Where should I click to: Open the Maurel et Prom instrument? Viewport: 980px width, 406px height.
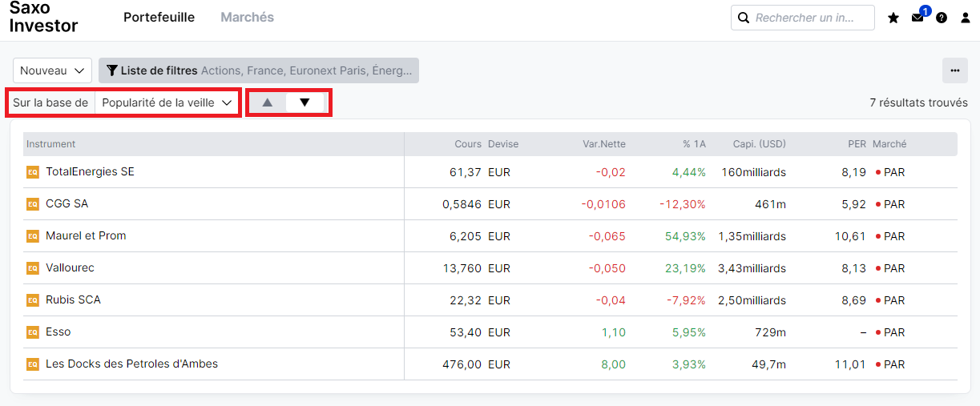(x=86, y=236)
